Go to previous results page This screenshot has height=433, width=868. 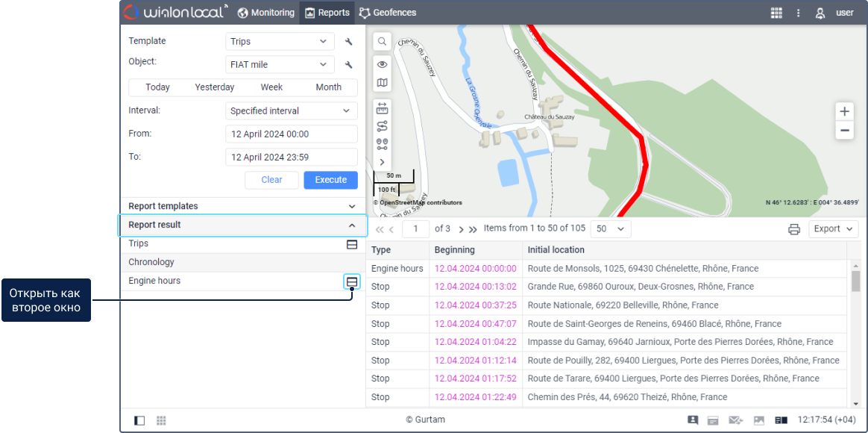(x=391, y=229)
